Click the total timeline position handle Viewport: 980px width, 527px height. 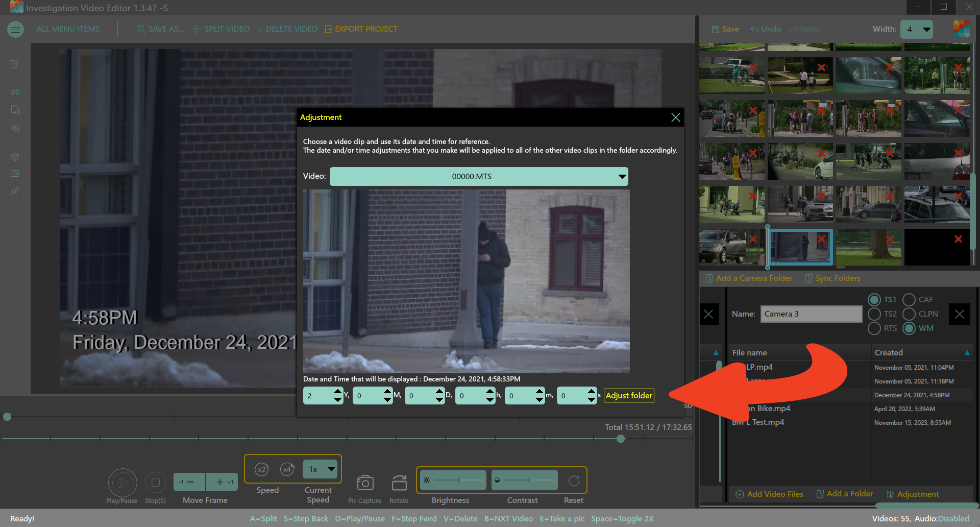point(621,439)
